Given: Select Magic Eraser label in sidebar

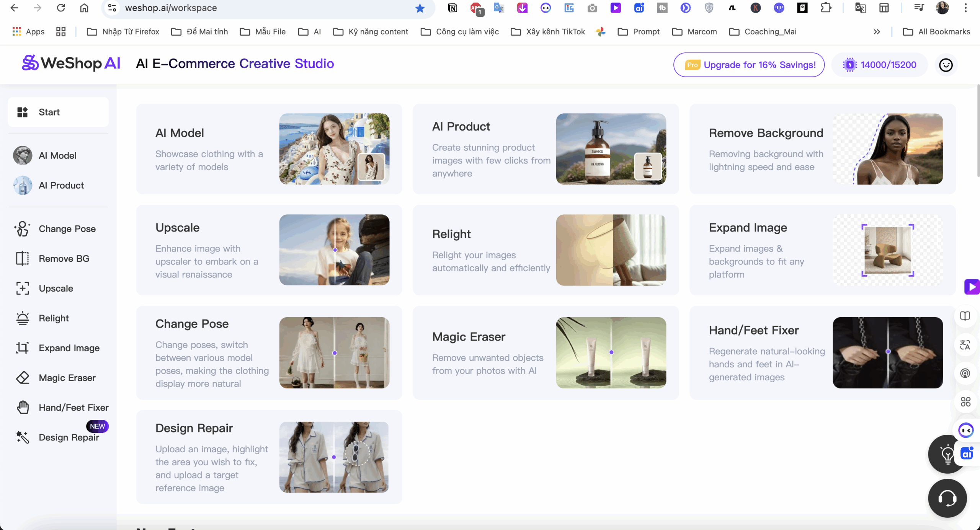Looking at the screenshot, I should (67, 378).
